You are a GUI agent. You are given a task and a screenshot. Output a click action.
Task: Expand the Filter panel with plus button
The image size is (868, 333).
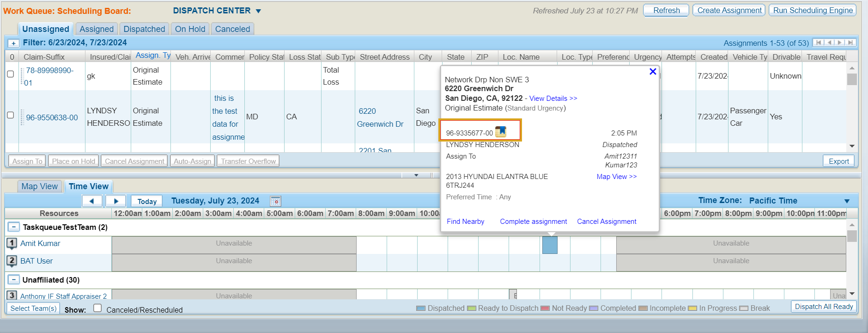pyautogui.click(x=13, y=43)
